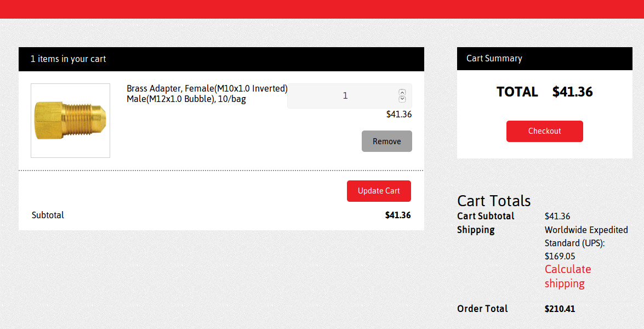Select the Subtotal label under the item
This screenshot has width=644, height=329.
(48, 215)
